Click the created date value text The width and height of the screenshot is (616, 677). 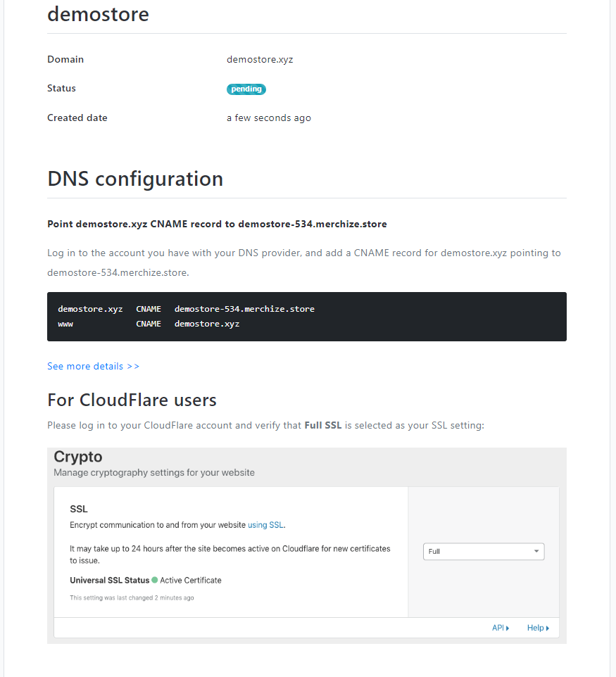(x=269, y=118)
